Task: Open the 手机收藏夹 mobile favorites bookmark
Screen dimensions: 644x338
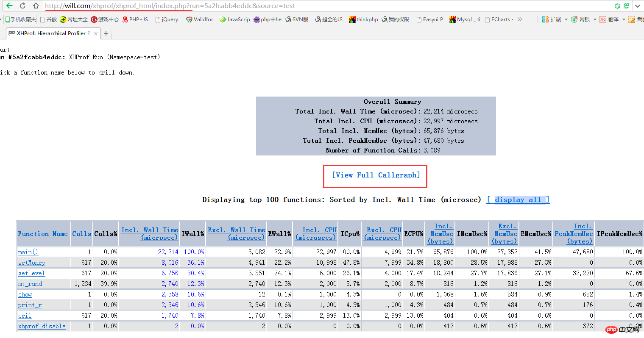Action: tap(20, 19)
